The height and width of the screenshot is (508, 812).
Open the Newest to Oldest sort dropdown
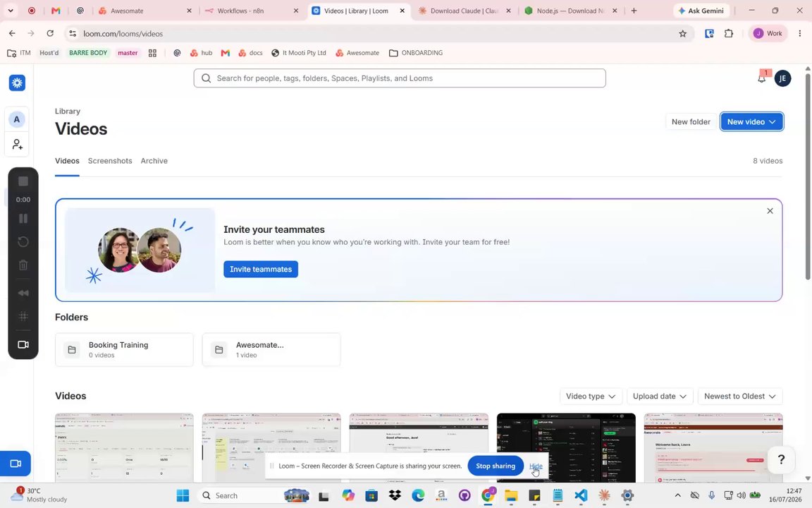[740, 396]
